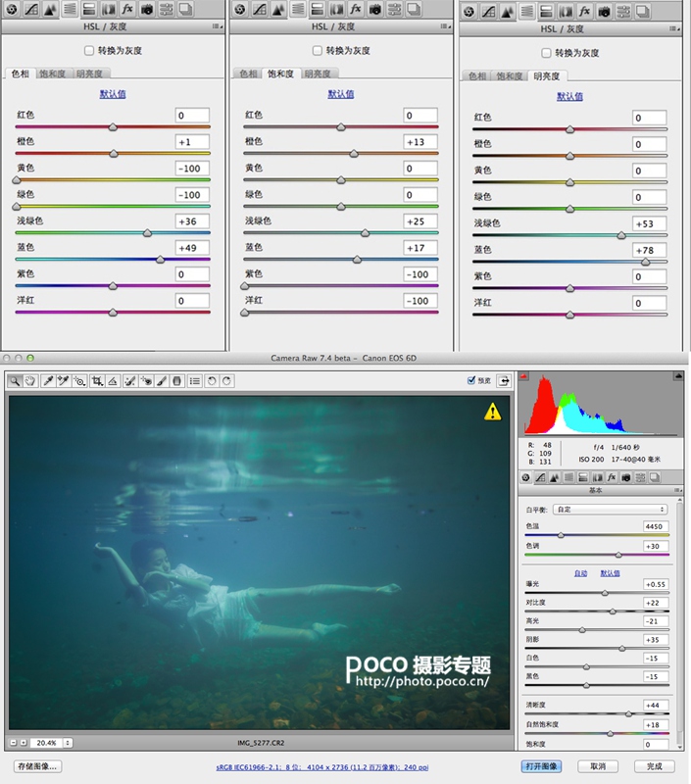Switch to 饱和度 tab in left HSL panel
The width and height of the screenshot is (691, 784).
(x=53, y=74)
